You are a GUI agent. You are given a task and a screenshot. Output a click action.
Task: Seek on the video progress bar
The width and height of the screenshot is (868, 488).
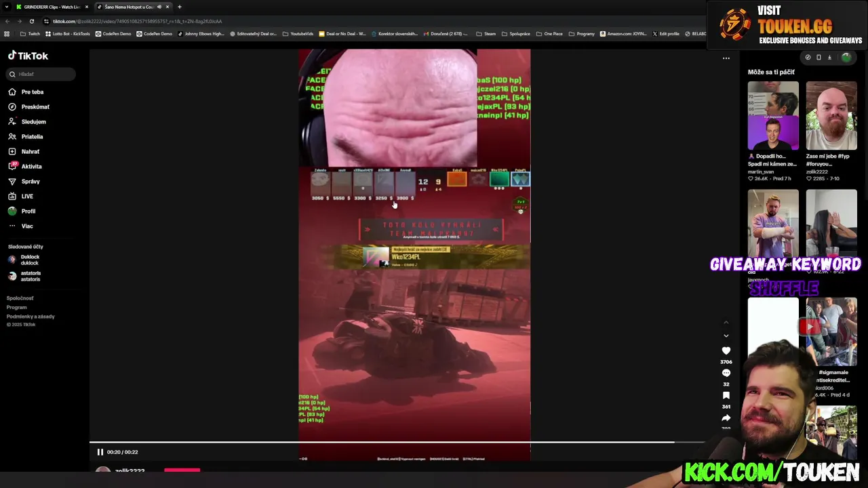coord(397,442)
